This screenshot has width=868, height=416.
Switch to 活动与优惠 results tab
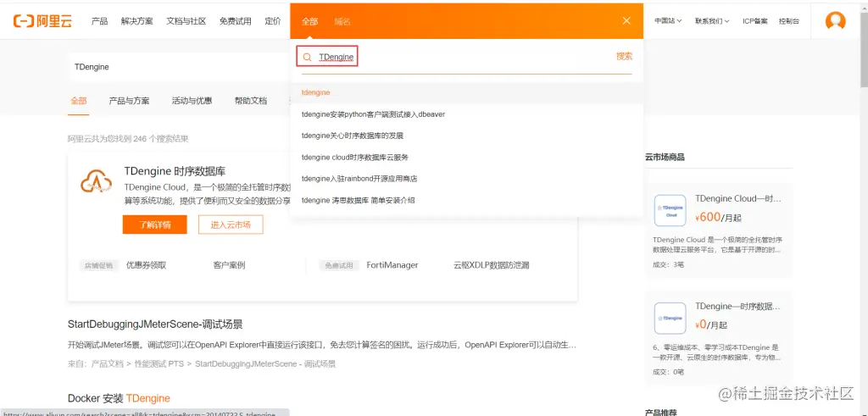[192, 101]
